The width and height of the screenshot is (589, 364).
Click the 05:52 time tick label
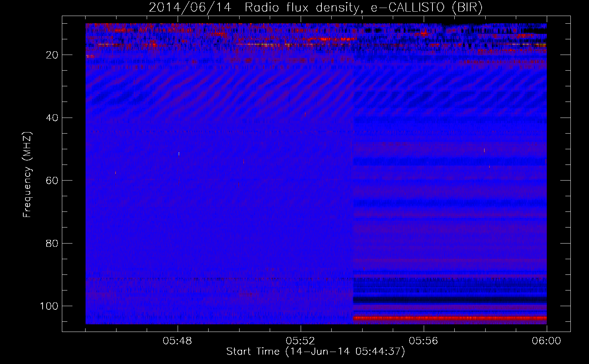point(300,341)
